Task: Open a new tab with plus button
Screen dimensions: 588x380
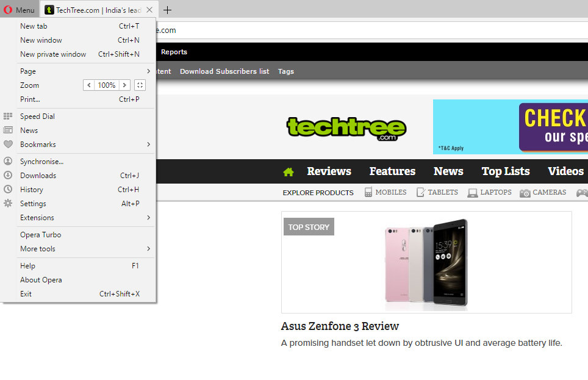Action: 168,10
